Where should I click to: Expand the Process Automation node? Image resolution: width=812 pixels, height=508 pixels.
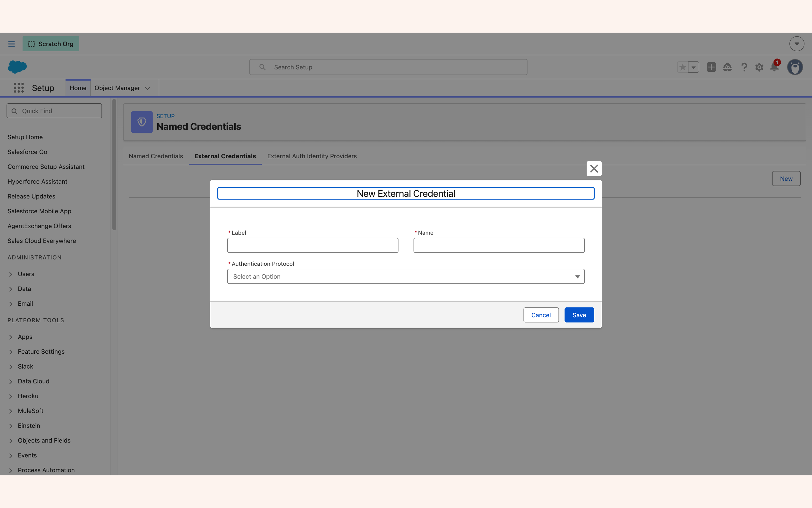point(11,470)
